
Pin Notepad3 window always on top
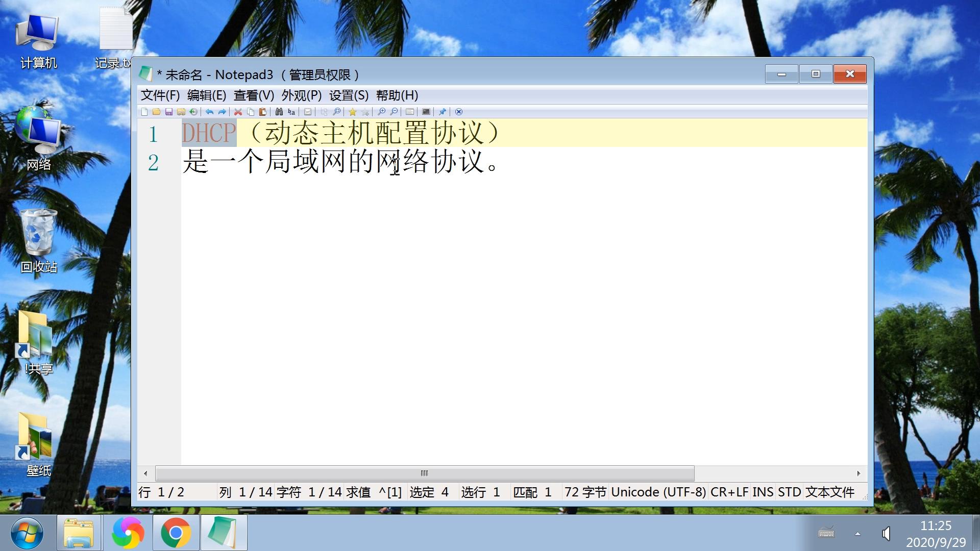pyautogui.click(x=442, y=112)
